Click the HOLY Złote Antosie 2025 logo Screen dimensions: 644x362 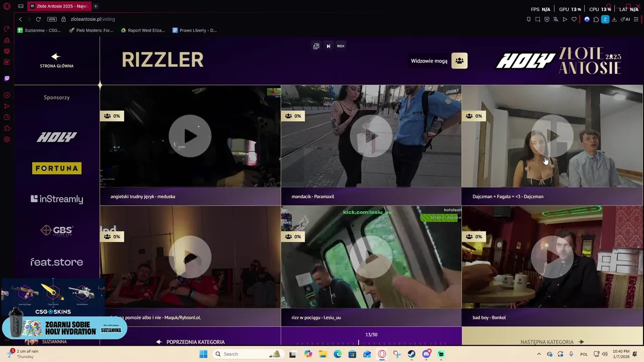558,61
